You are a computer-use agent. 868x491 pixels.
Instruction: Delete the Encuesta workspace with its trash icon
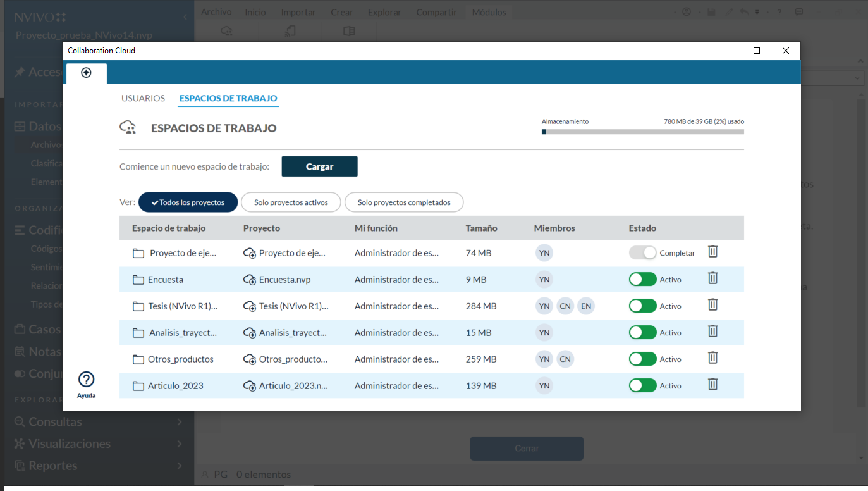pos(712,278)
